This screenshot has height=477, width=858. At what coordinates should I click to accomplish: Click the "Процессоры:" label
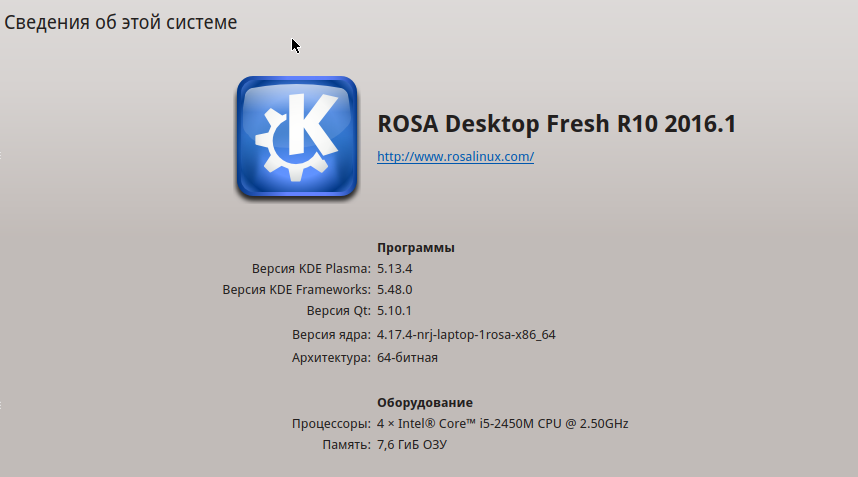pos(332,424)
